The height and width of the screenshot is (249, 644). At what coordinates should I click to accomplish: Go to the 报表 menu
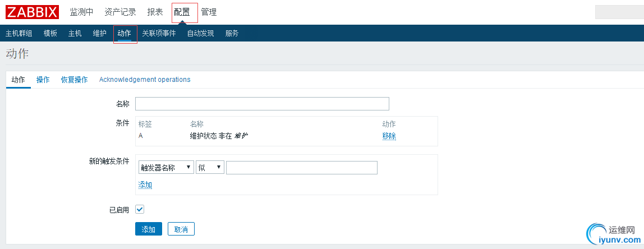pos(155,12)
